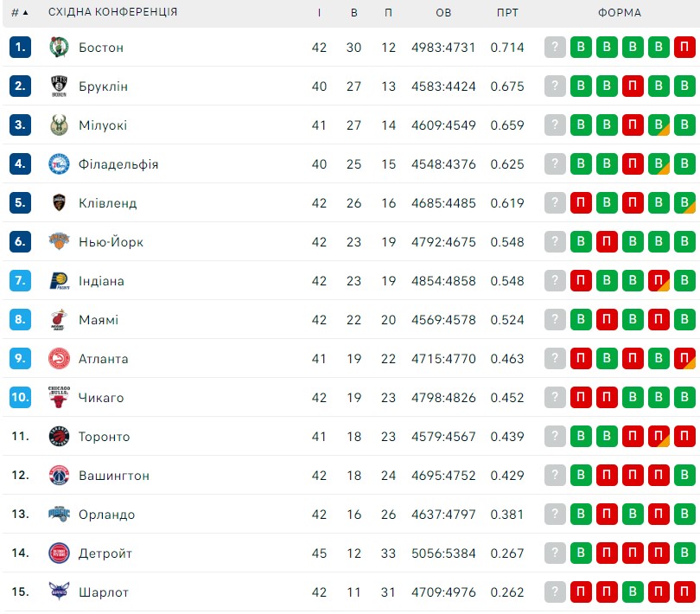Sort table by the # rank column

(x=20, y=12)
